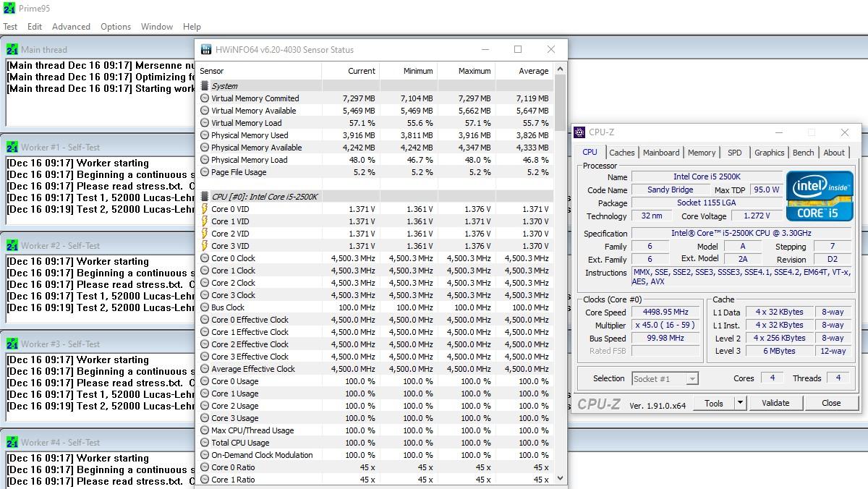Click the System section header icon in HWiNFO64

205,86
